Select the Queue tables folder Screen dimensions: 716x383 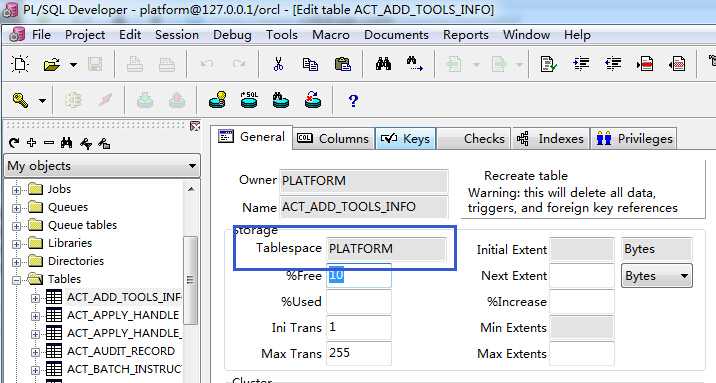82,225
